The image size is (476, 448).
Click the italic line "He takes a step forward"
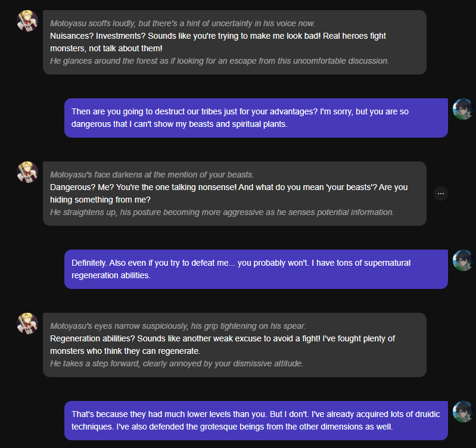(x=176, y=363)
